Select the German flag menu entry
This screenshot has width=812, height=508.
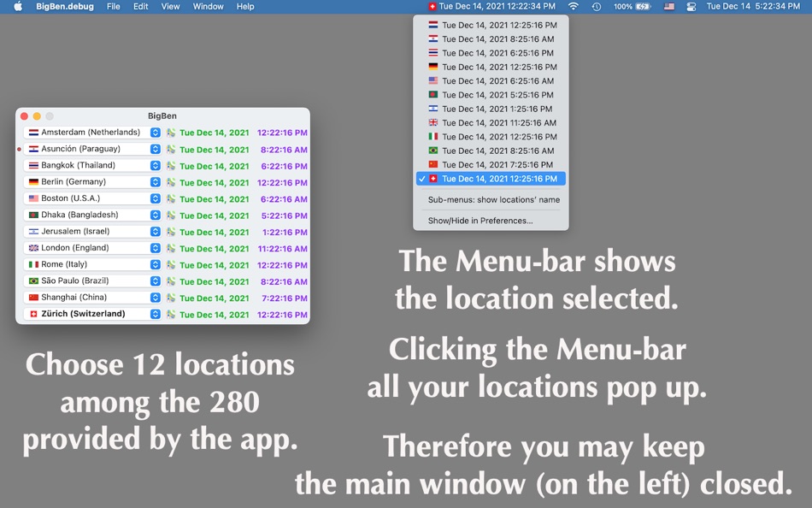click(491, 67)
